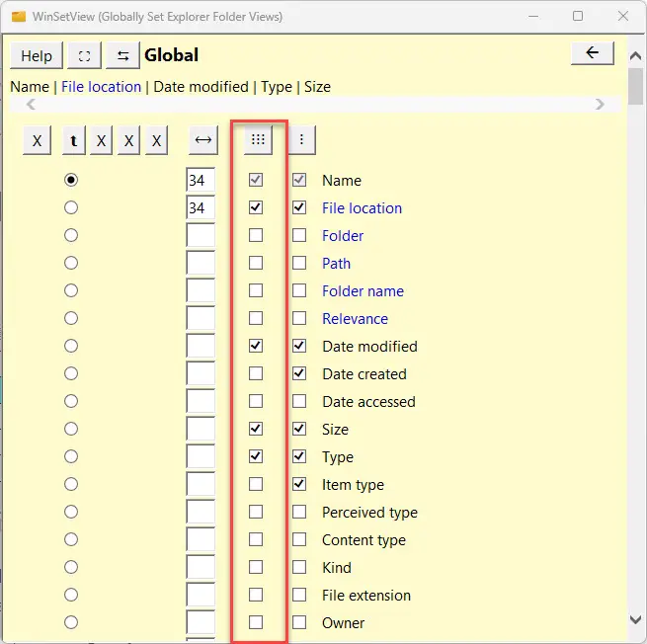Check the checkbox directly left of Kind label
This screenshot has width=647, height=644.
pos(299,567)
